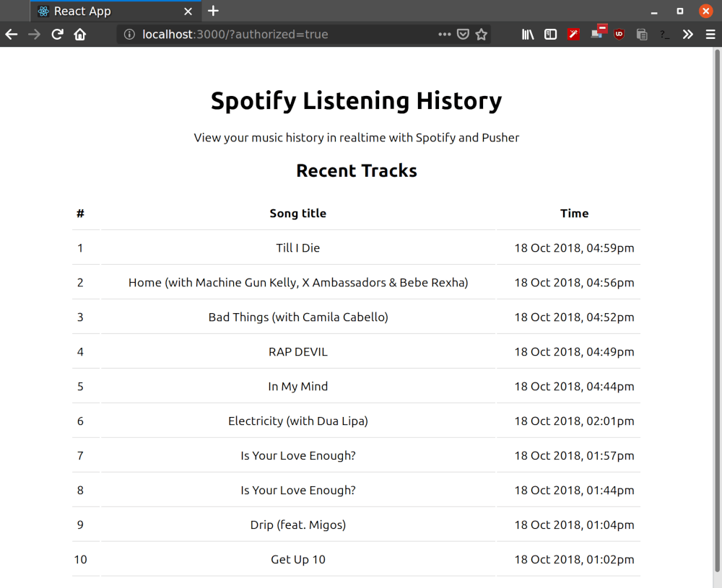
Task: Click the Song title column header
Action: click(x=298, y=214)
